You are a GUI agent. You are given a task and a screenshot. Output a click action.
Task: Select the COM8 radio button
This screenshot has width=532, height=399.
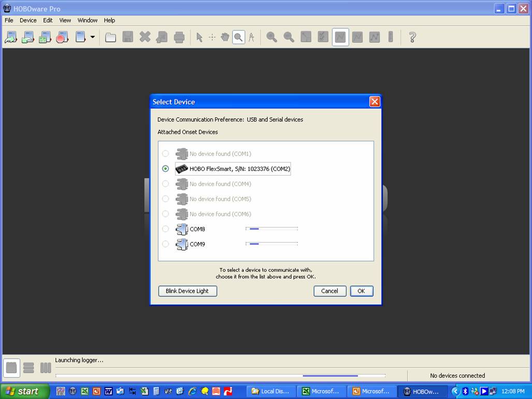tap(165, 229)
